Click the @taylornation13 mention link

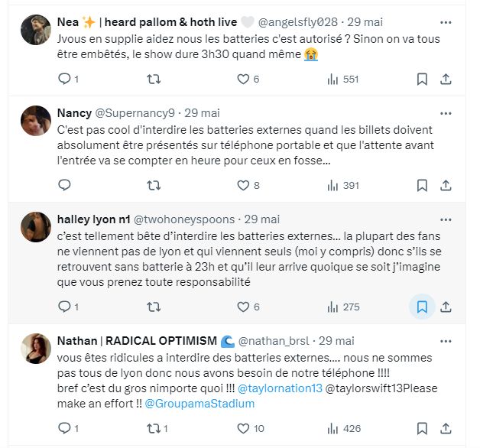[x=279, y=388]
